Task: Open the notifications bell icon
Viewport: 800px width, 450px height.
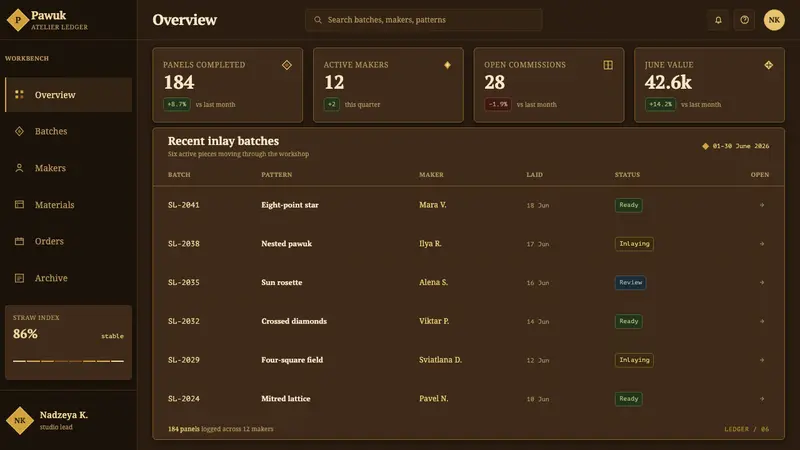Action: tap(718, 20)
